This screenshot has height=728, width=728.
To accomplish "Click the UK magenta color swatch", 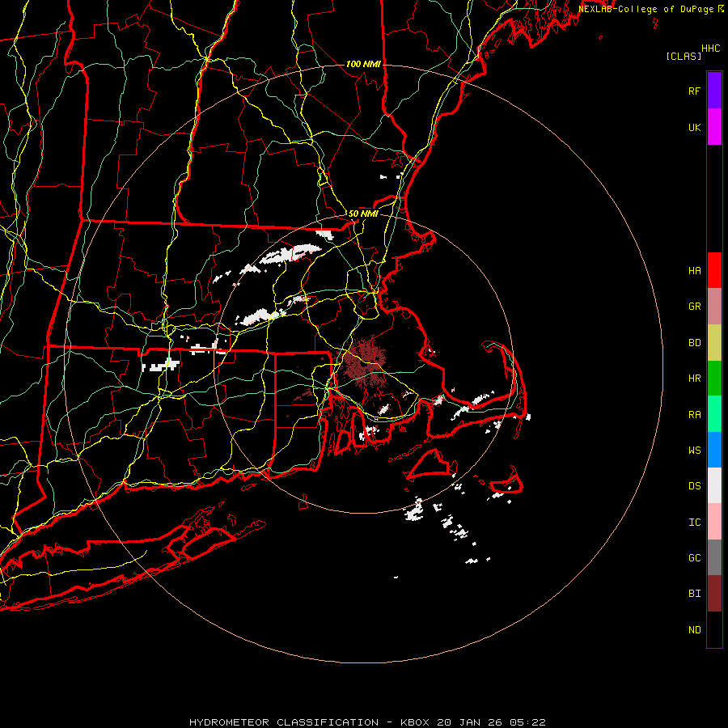I will coord(714,127).
